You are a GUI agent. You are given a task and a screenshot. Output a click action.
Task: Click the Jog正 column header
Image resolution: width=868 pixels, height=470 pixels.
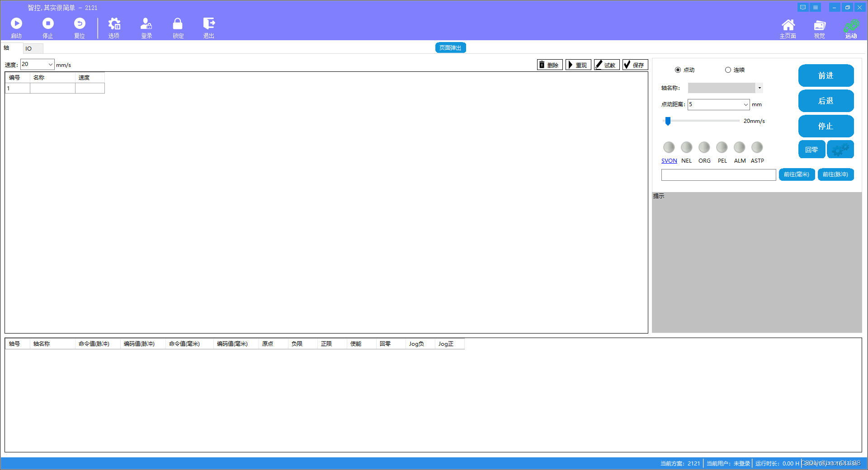pos(449,344)
